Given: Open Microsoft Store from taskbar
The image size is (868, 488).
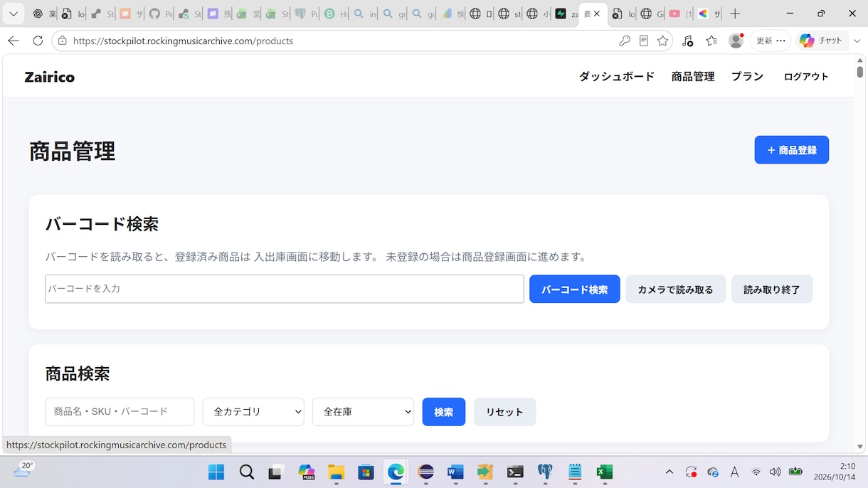Looking at the screenshot, I should tap(366, 472).
